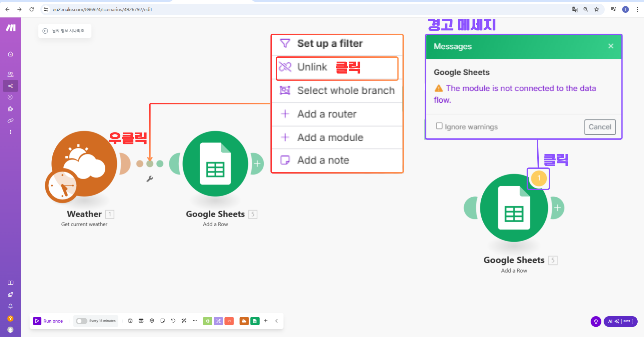
Task: Choose Unlink from the context menu
Action: tap(337, 67)
